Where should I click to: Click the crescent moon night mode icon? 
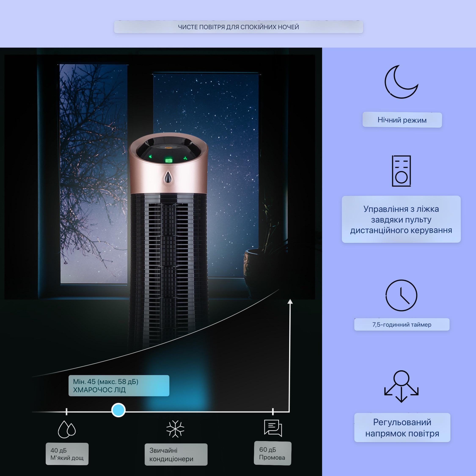[x=401, y=82]
